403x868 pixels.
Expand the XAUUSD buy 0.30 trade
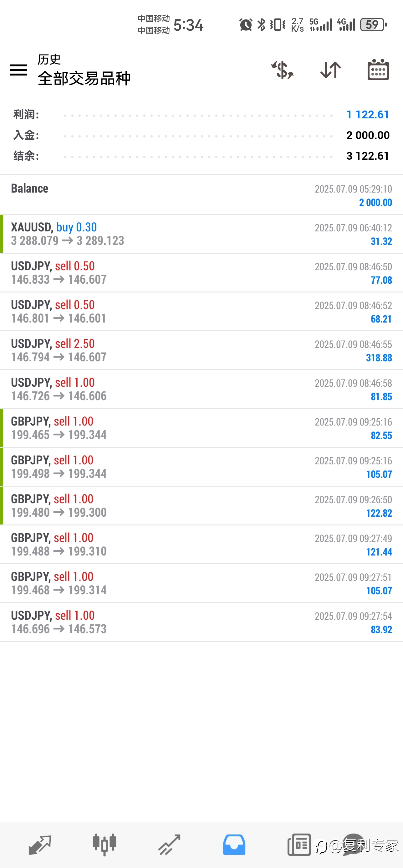click(x=201, y=234)
